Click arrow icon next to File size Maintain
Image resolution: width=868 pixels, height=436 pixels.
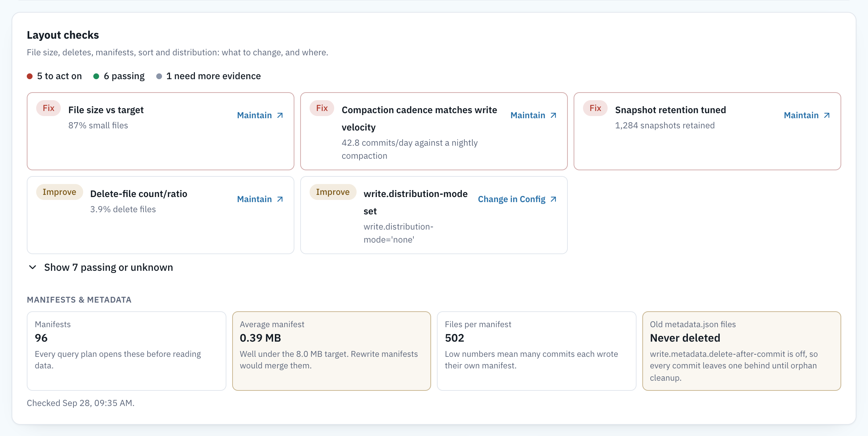280,115
